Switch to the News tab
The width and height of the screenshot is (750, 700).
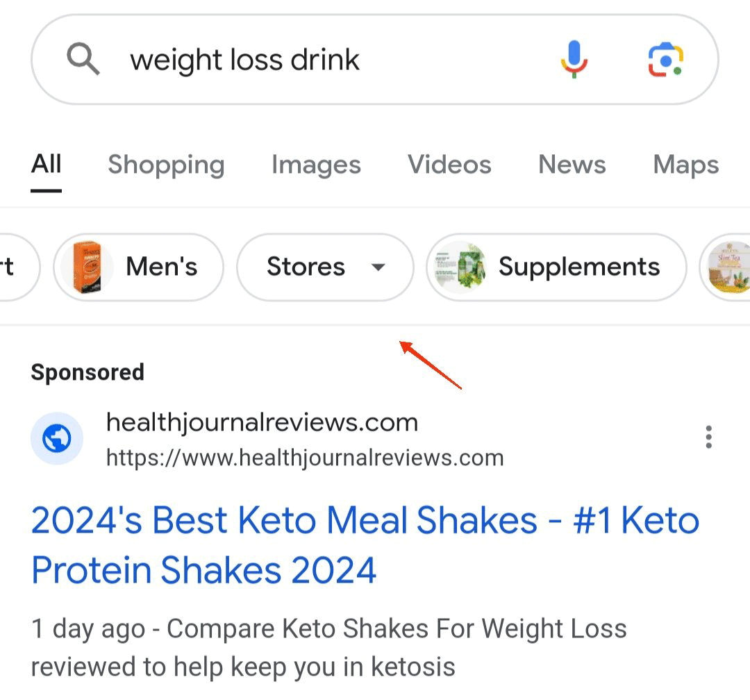point(571,165)
